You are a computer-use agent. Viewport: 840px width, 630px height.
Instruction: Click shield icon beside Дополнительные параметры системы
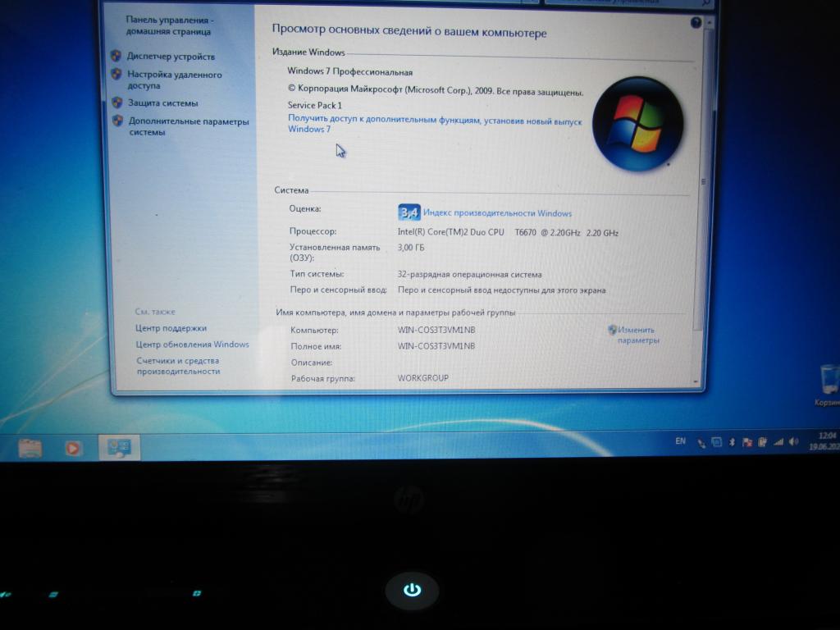point(118,121)
